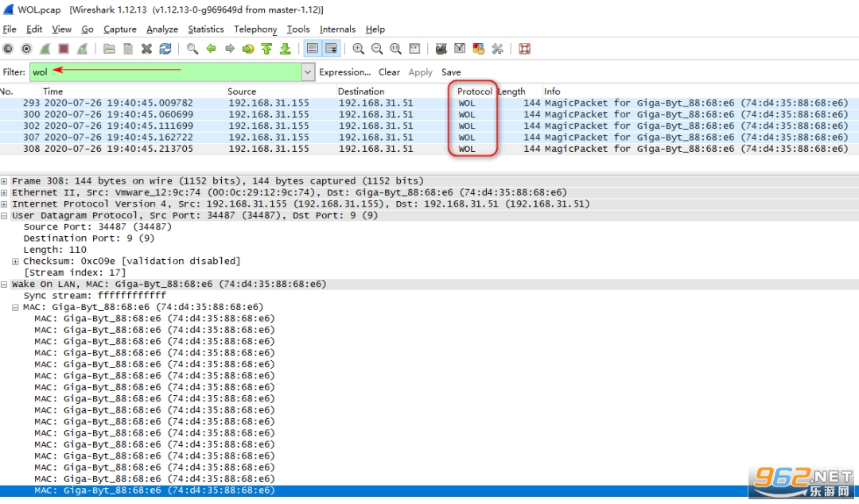Expand the Checksum 0xc09e field
The height and width of the screenshot is (504, 859).
point(16,262)
